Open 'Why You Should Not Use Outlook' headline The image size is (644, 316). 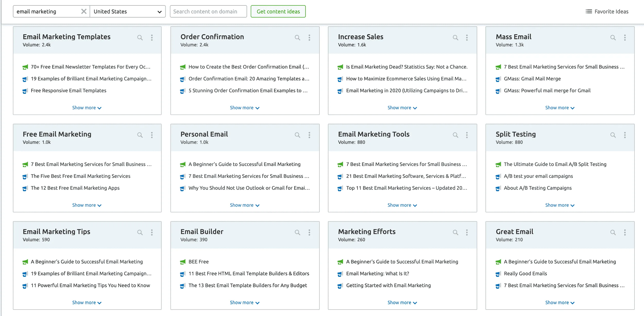pyautogui.click(x=249, y=188)
